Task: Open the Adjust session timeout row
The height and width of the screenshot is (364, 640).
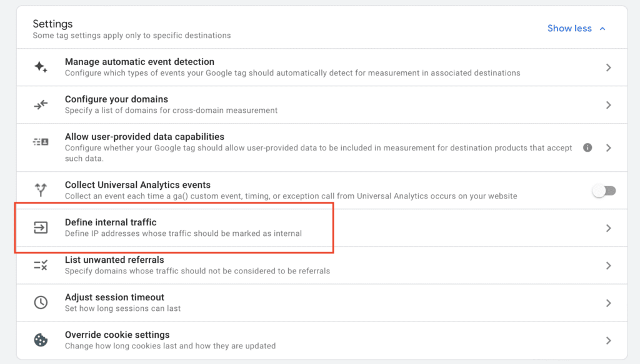Action: pyautogui.click(x=114, y=298)
